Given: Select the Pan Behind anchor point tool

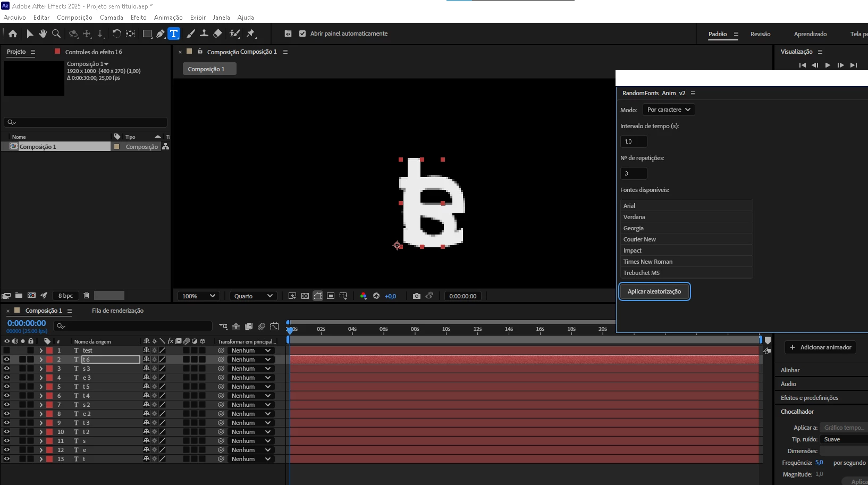Looking at the screenshot, I should [x=130, y=34].
